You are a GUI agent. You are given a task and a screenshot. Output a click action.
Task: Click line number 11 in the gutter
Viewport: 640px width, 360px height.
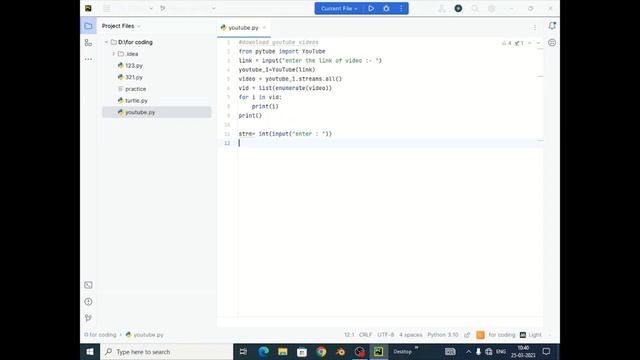pos(227,134)
